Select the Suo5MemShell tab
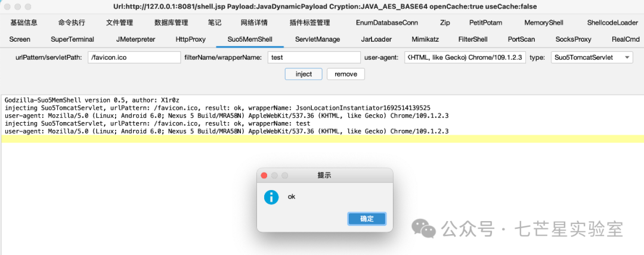644x255 pixels. [250, 39]
